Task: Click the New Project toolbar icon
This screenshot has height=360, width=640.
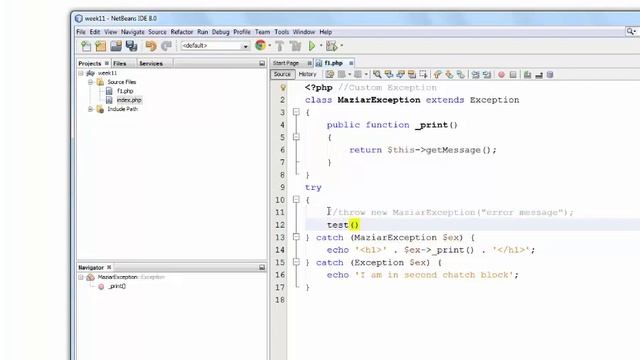Action: [101, 46]
